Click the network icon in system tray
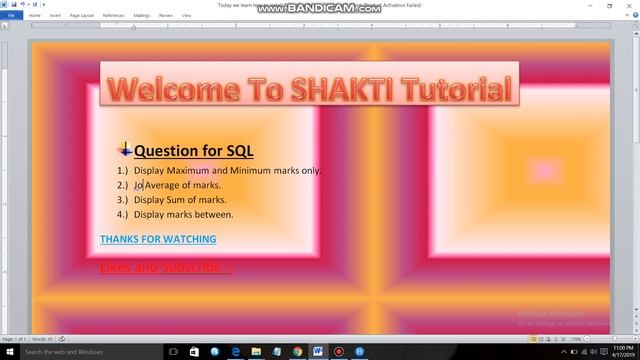The image size is (640, 360). point(584,352)
